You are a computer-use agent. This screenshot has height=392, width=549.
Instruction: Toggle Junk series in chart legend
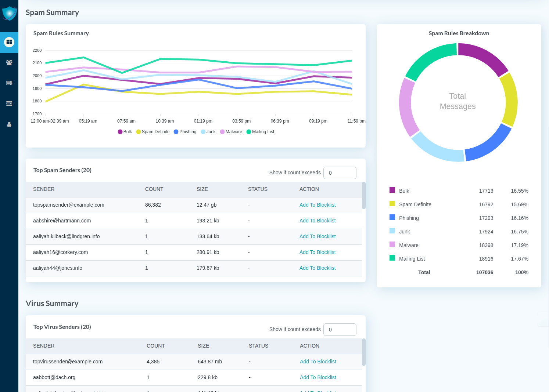[208, 132]
